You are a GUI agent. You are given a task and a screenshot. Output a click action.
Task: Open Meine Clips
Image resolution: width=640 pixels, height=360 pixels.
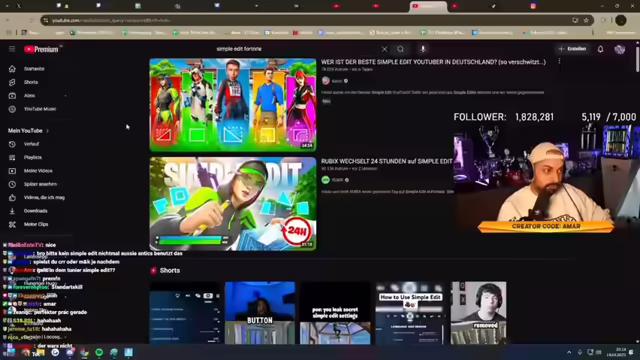coord(37,224)
